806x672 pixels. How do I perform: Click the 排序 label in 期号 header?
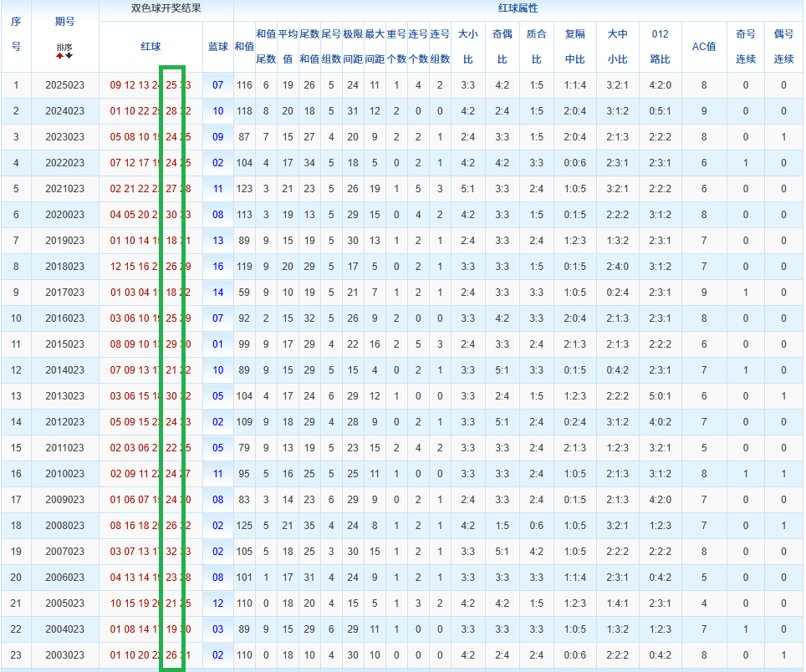coord(64,47)
